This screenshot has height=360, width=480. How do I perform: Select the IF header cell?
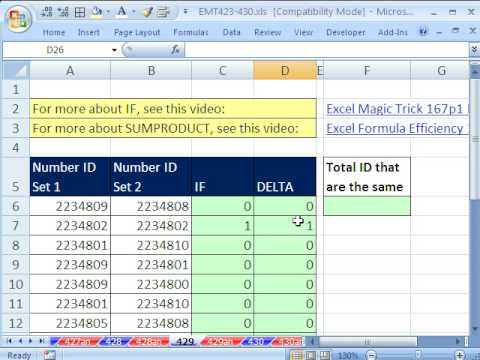222,177
